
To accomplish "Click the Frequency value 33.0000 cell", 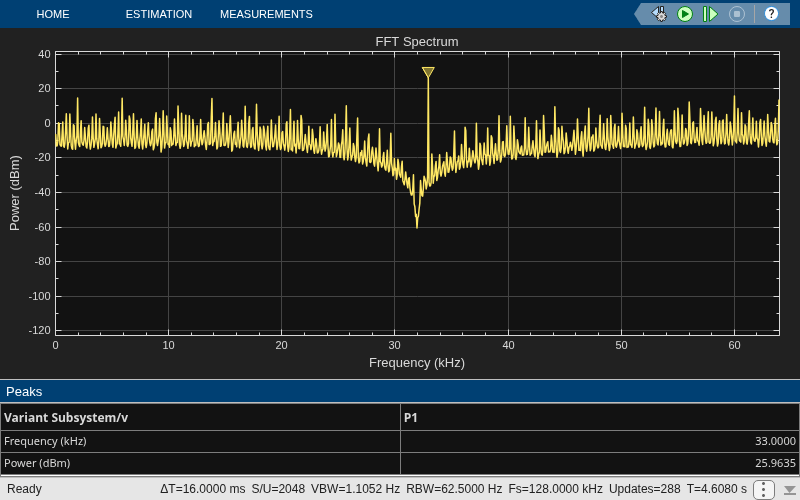I will (600, 441).
